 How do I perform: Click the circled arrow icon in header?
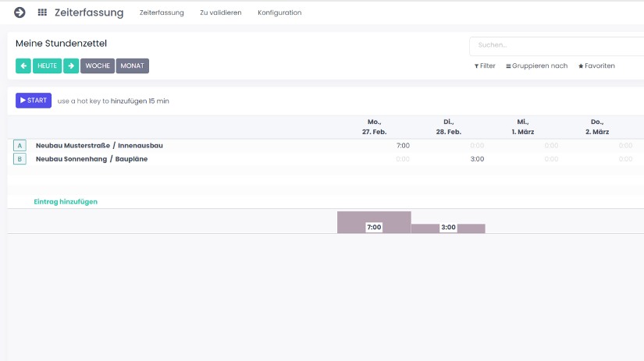pos(20,12)
